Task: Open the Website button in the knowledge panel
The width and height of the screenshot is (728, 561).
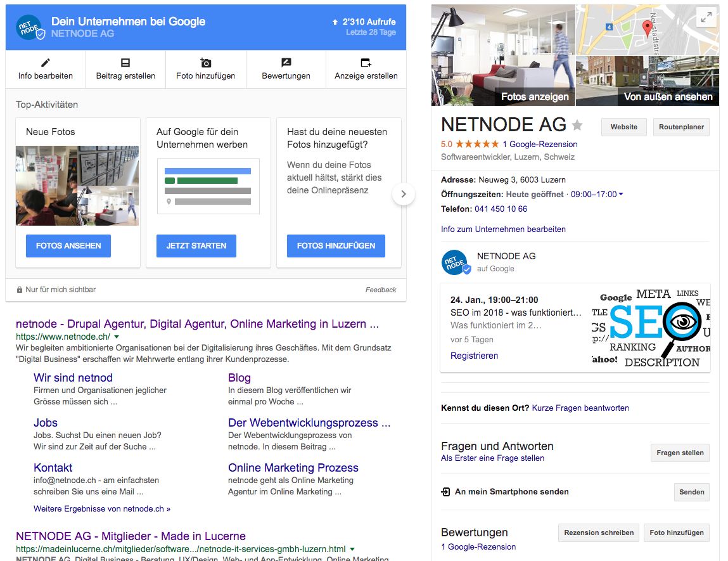Action: 624,127
